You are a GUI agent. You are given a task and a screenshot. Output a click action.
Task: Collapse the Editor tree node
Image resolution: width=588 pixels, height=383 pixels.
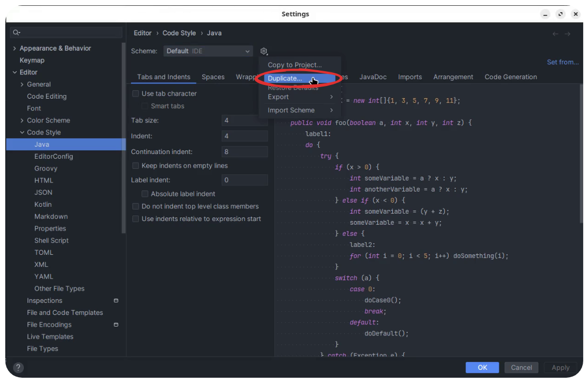pos(15,72)
